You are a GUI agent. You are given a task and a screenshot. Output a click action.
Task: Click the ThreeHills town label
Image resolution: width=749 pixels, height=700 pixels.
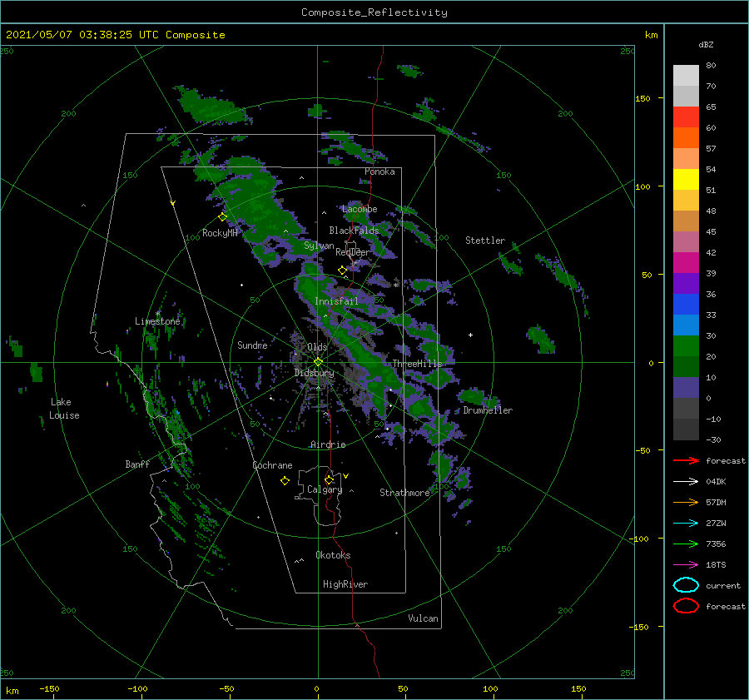(x=418, y=364)
